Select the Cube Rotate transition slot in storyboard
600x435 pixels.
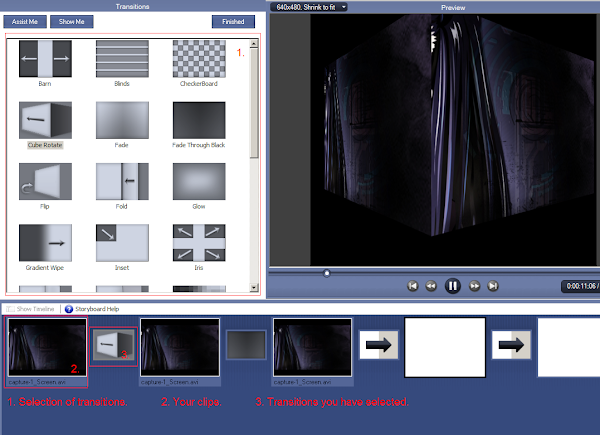tap(114, 345)
